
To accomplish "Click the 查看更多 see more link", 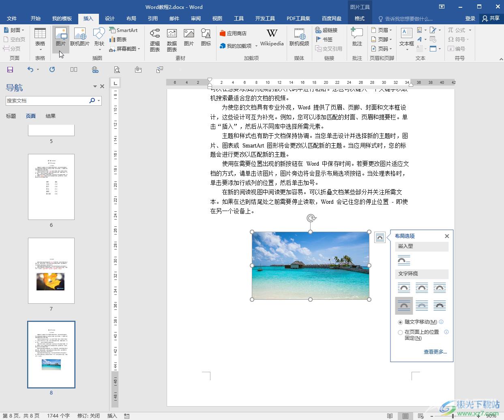I will point(435,352).
